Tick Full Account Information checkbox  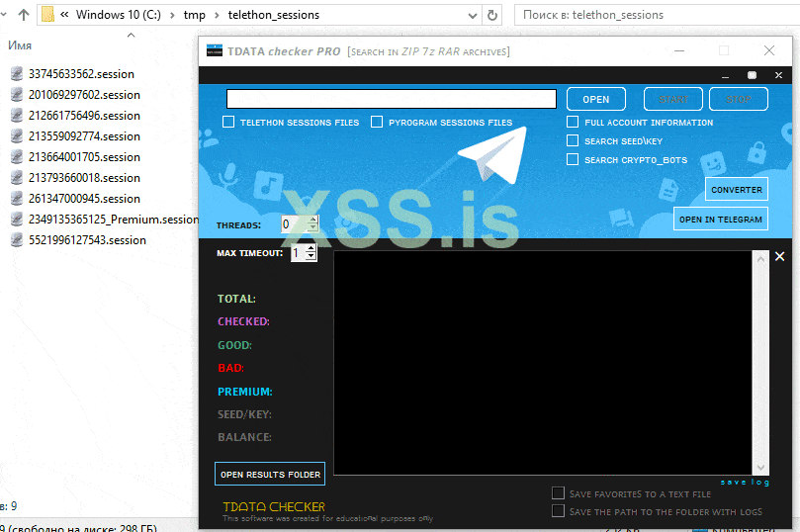[x=573, y=122]
